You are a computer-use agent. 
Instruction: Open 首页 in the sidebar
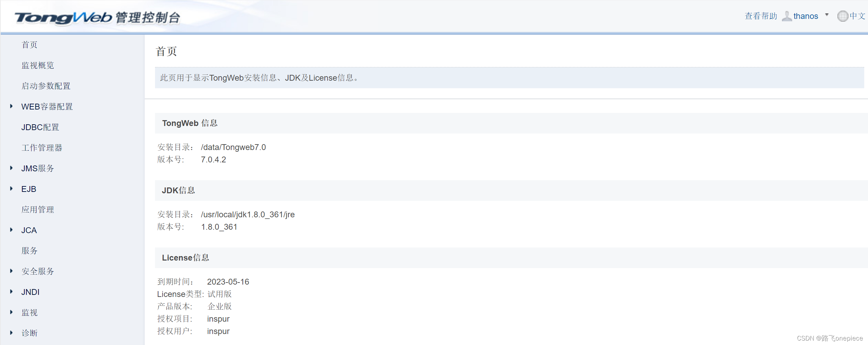pyautogui.click(x=29, y=45)
